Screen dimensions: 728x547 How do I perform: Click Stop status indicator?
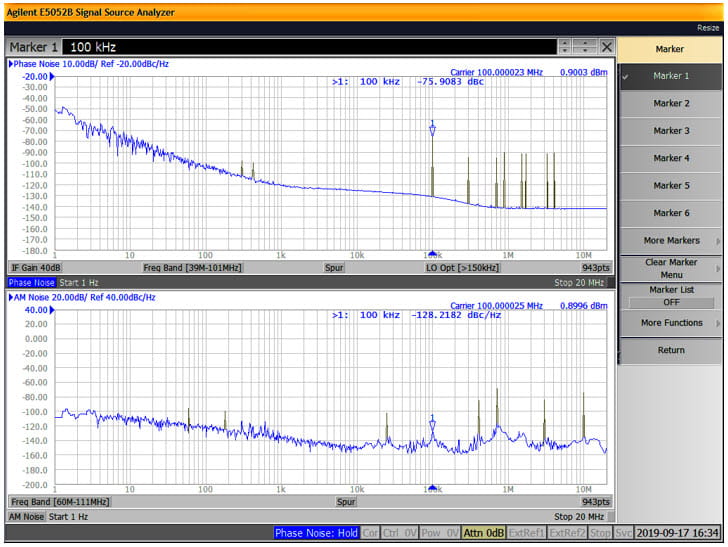tap(600, 533)
